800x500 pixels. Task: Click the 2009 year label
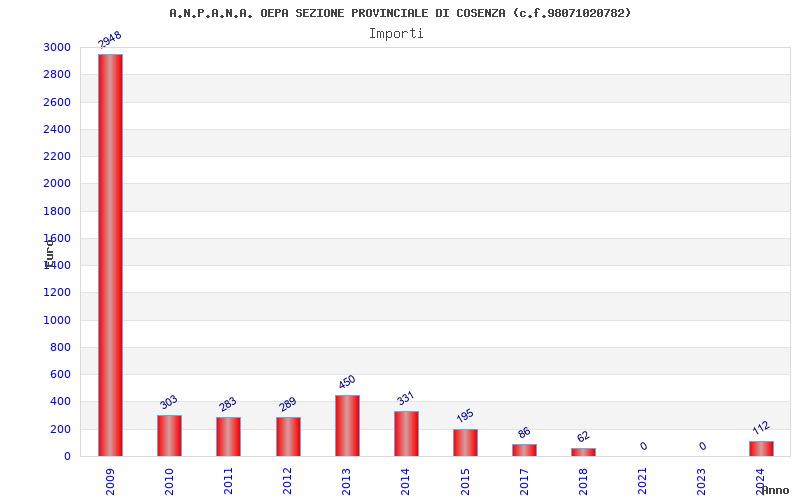click(x=110, y=481)
